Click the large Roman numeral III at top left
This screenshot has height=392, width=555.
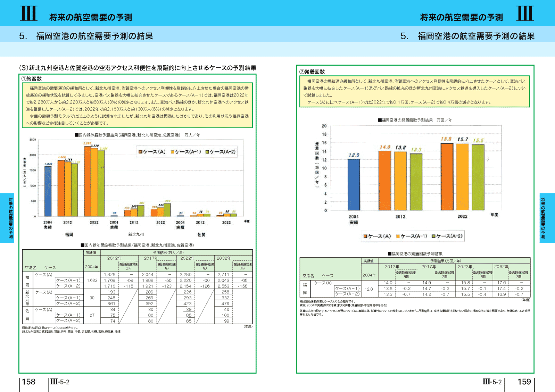28,14
